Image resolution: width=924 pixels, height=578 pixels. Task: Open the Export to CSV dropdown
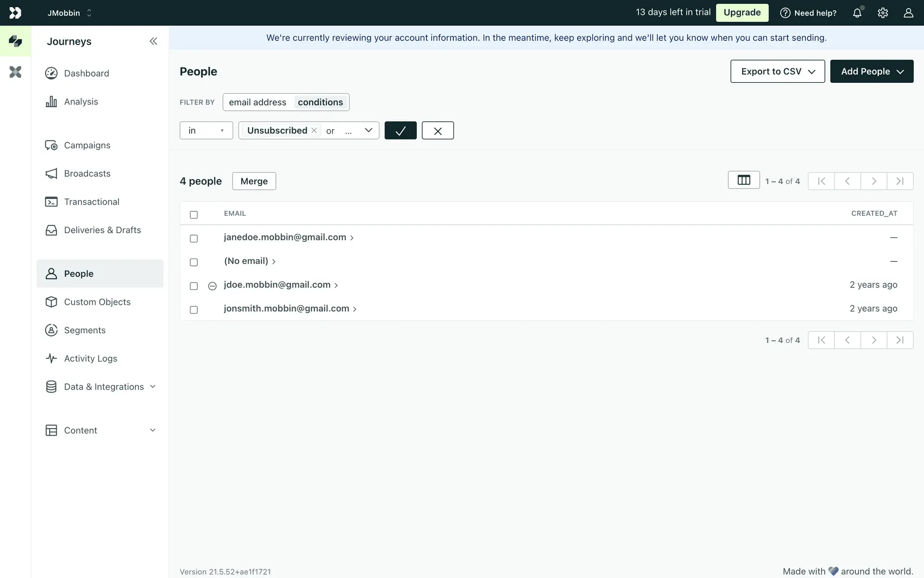tap(777, 71)
